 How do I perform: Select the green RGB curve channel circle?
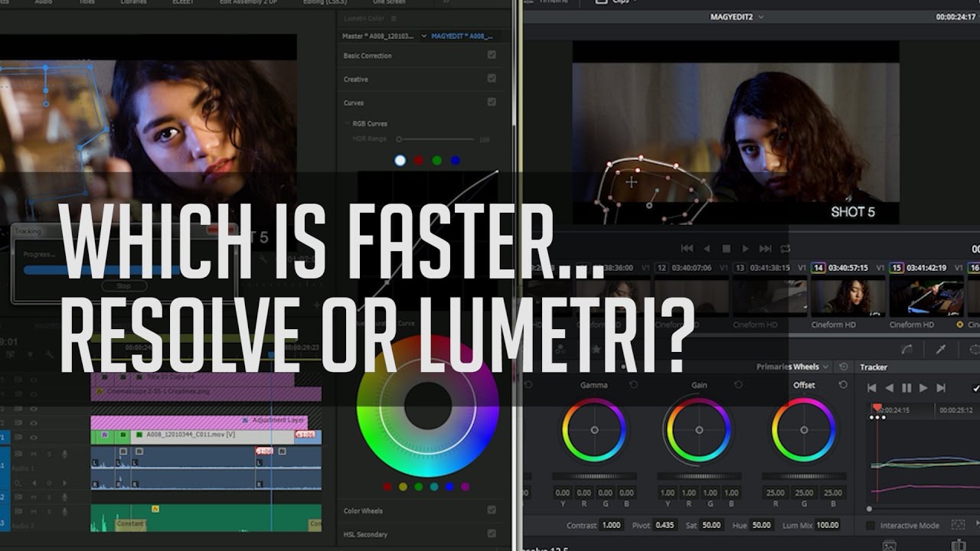tap(436, 161)
